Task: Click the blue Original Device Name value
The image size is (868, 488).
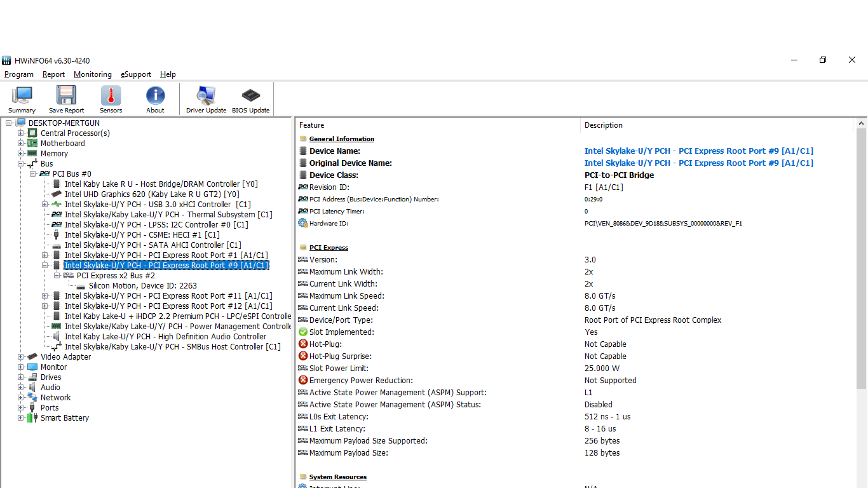Action: click(699, 163)
